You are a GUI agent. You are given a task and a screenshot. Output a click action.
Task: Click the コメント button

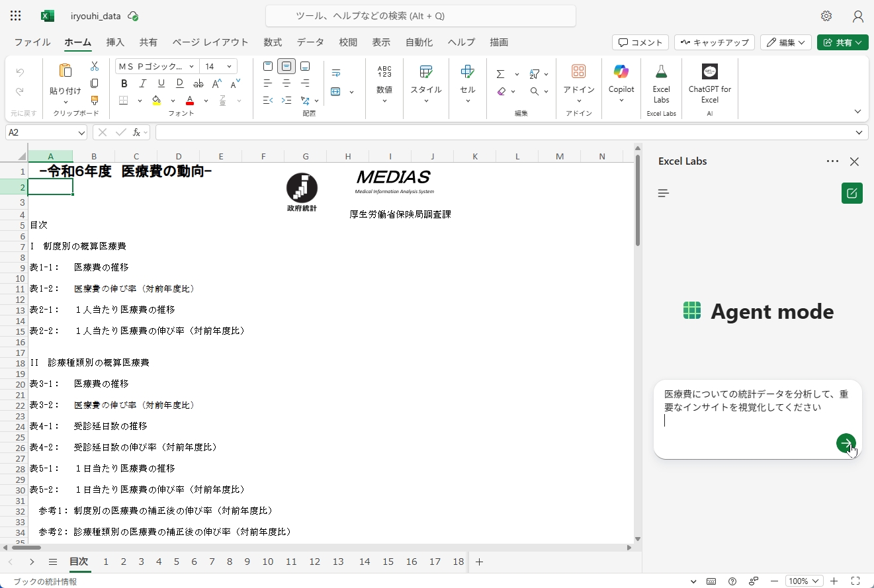[640, 42]
